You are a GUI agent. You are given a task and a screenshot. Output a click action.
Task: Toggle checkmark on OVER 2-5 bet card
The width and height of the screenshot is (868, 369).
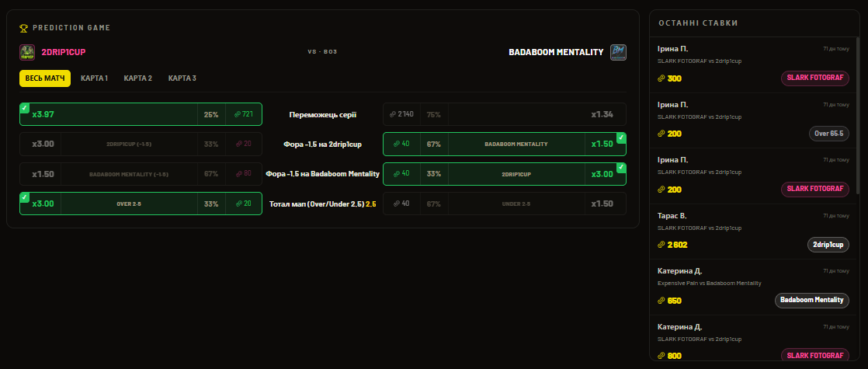(x=24, y=197)
